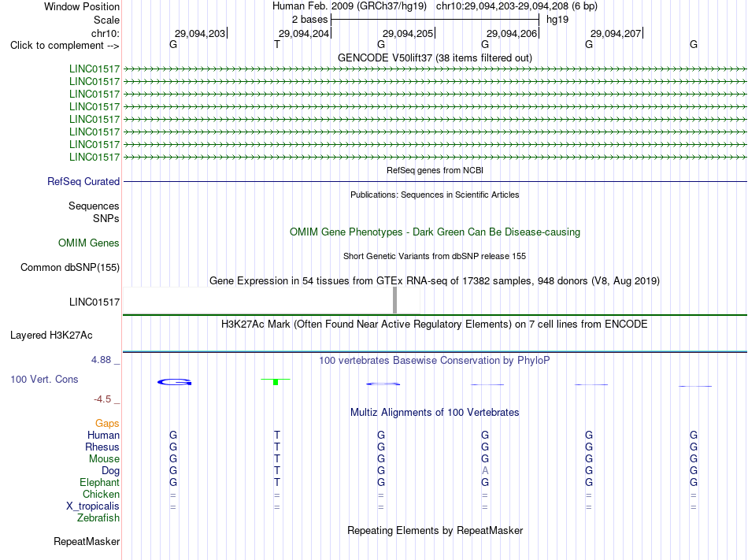748x560 pixels.
Task: Click the 'Publications: Sequences in Scientific Articles' title
Action: 435,195
